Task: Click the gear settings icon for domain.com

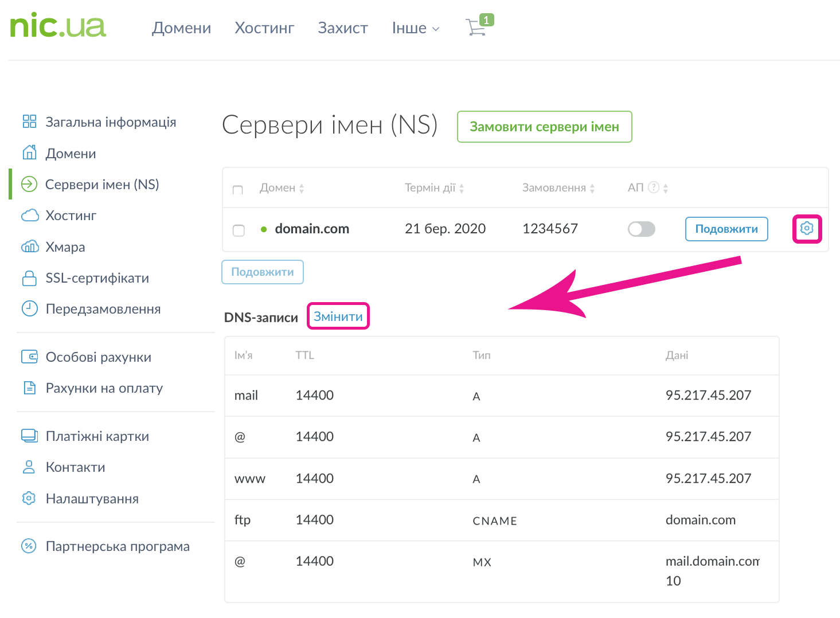Action: 806,228
